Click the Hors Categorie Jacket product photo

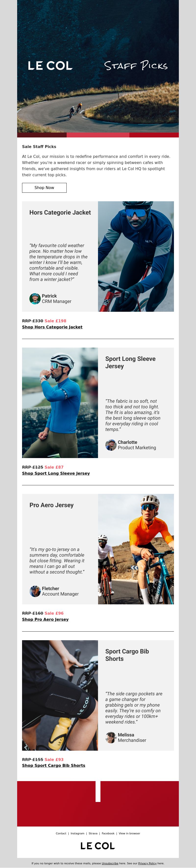tap(136, 257)
